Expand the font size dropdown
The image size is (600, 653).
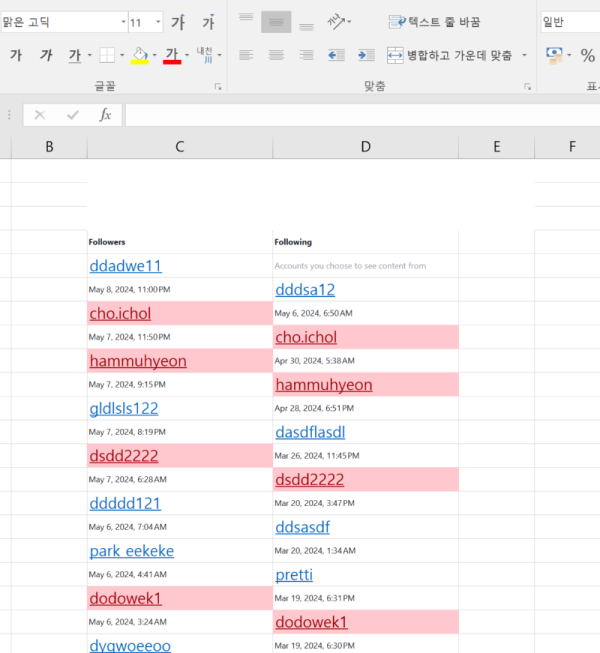pos(158,22)
